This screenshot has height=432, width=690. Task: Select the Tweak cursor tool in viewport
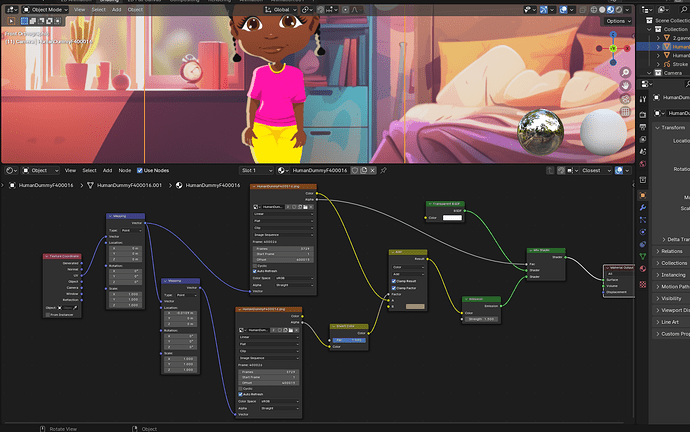pos(11,21)
